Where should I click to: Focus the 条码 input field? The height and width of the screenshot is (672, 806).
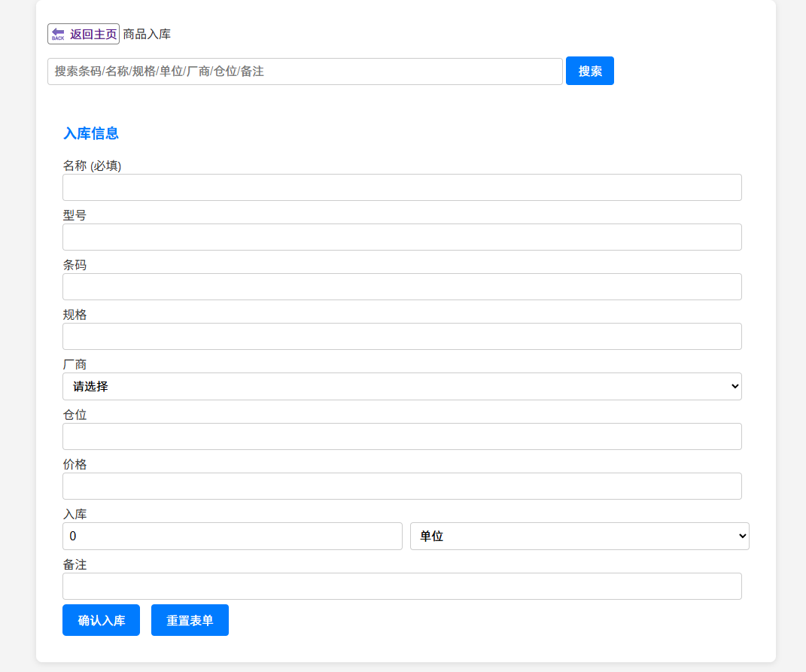click(x=402, y=287)
